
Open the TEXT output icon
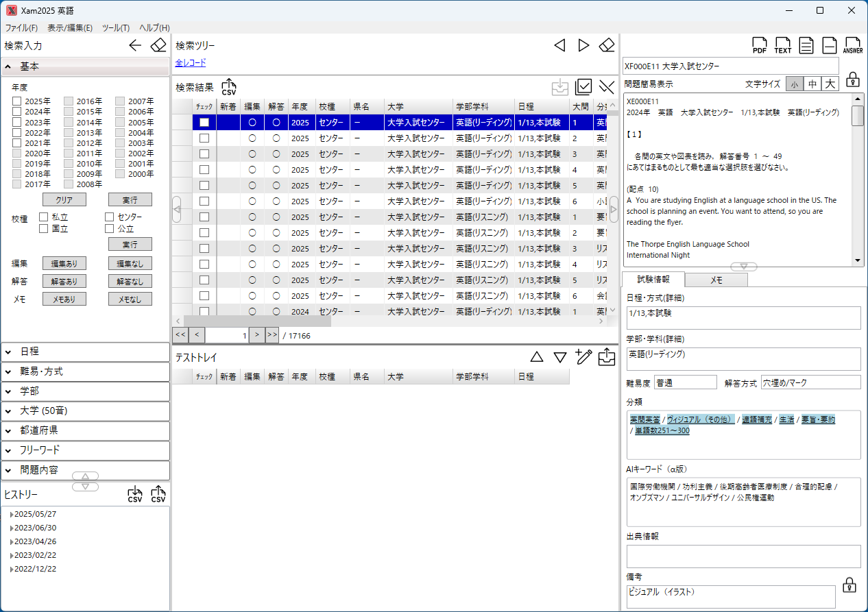pyautogui.click(x=783, y=46)
